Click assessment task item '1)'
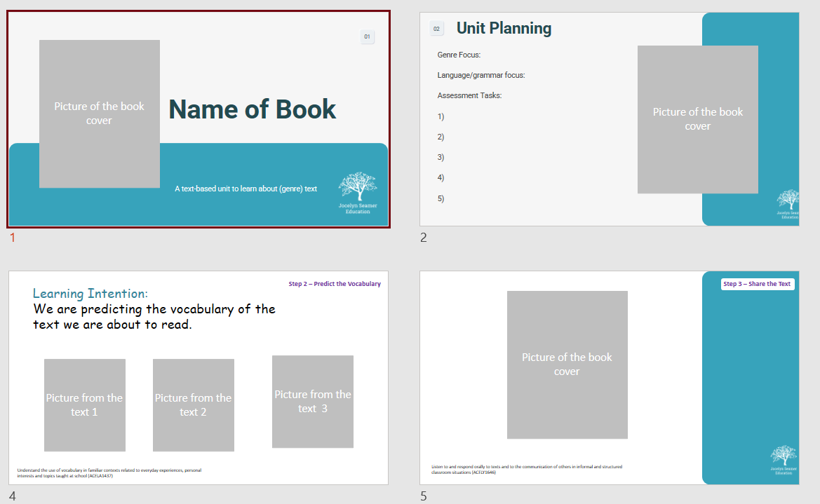820x504 pixels. (x=441, y=116)
